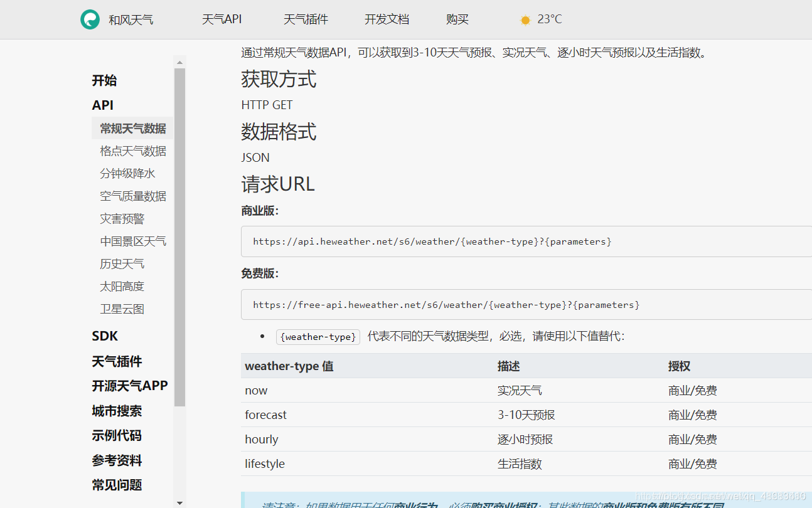Screen dimensions: 812x508
Task: Click the 3-10天预报 description cell
Action: point(526,415)
